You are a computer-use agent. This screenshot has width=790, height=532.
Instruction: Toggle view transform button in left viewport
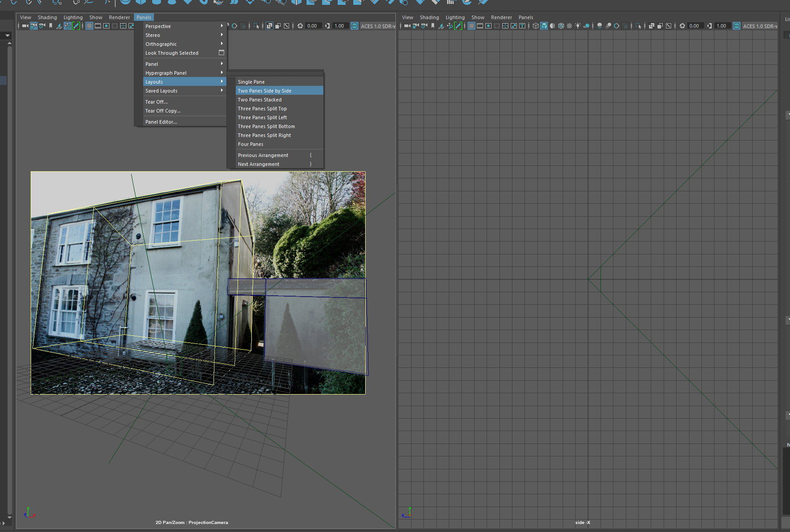pyautogui.click(x=355, y=26)
